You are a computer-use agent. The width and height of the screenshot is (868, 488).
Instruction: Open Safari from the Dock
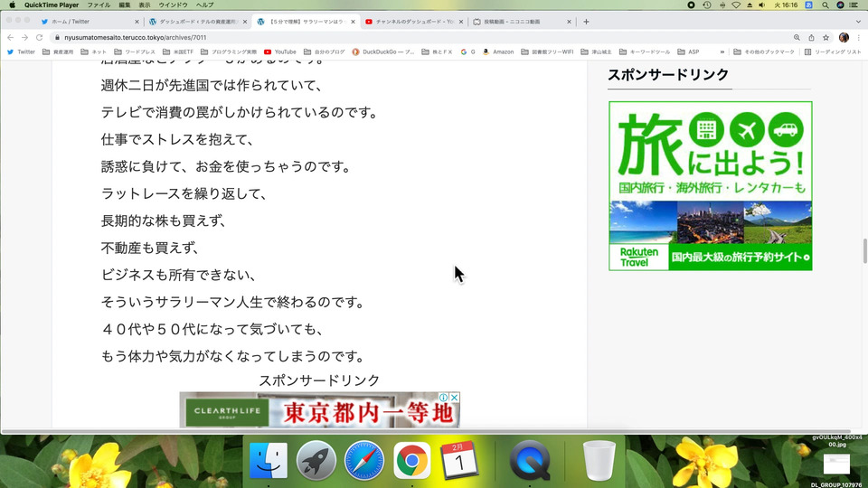pyautogui.click(x=364, y=460)
